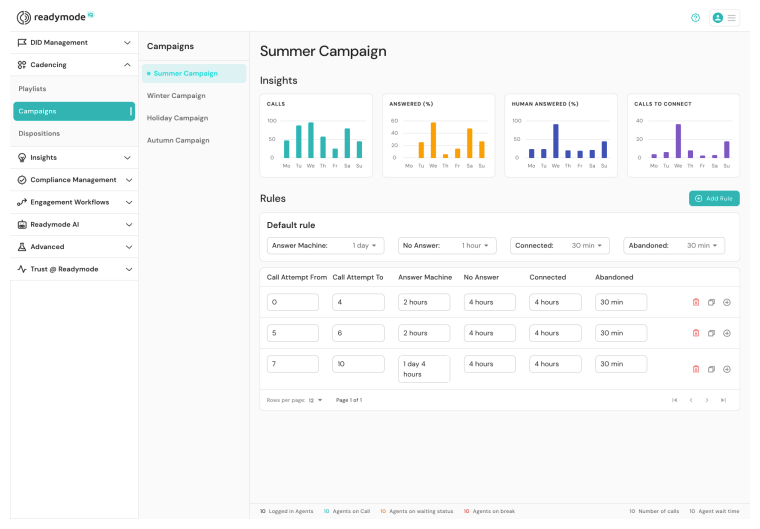
Task: Click the Call Attempt From field showing 5
Action: pyautogui.click(x=292, y=333)
